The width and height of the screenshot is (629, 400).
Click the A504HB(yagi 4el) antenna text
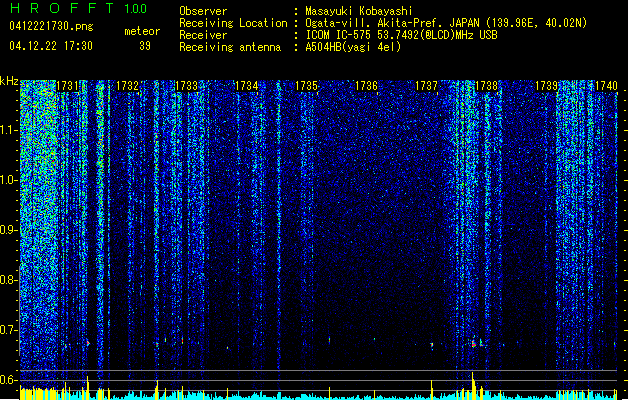tap(353, 47)
